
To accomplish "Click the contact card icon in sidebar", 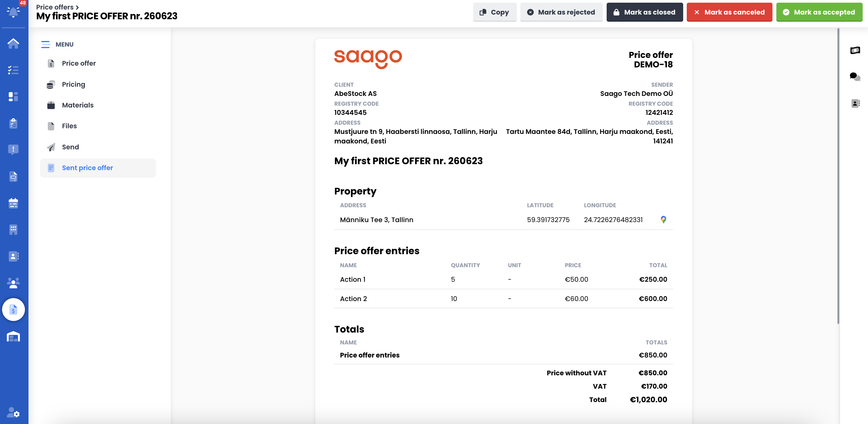I will [x=13, y=256].
